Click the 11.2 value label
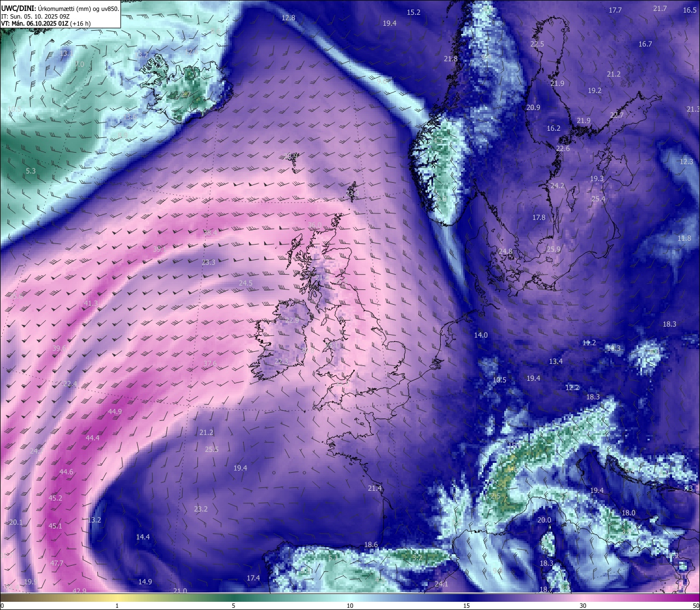Viewport: 700px width, 610px height. coord(589,342)
